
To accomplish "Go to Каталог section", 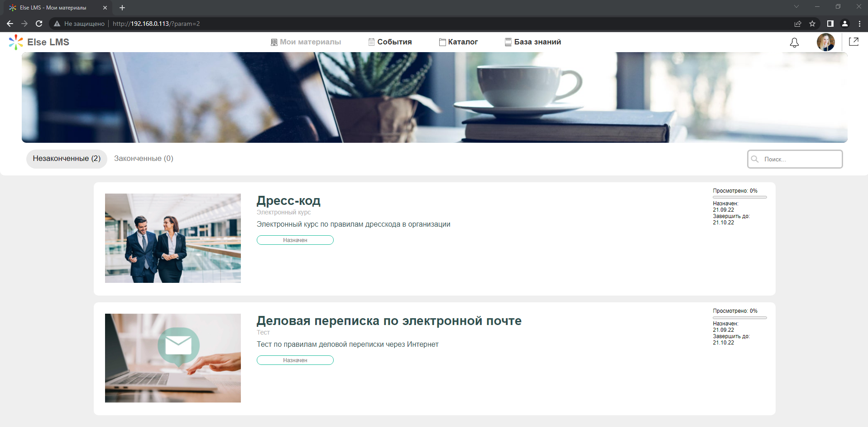I will (x=458, y=42).
